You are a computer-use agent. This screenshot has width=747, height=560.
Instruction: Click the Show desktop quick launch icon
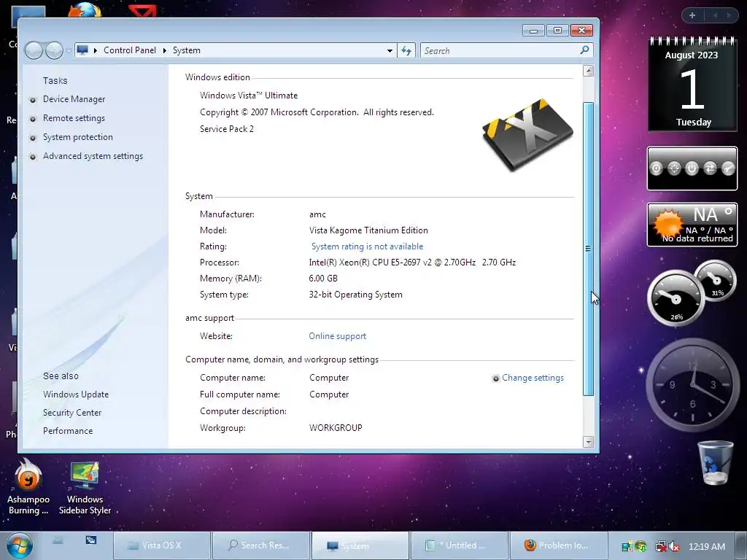click(x=58, y=540)
